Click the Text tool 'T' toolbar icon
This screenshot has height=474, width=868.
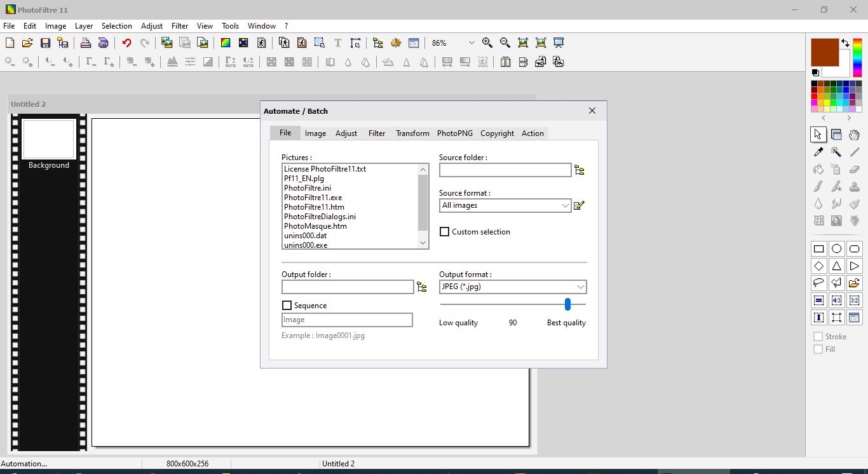pos(337,43)
